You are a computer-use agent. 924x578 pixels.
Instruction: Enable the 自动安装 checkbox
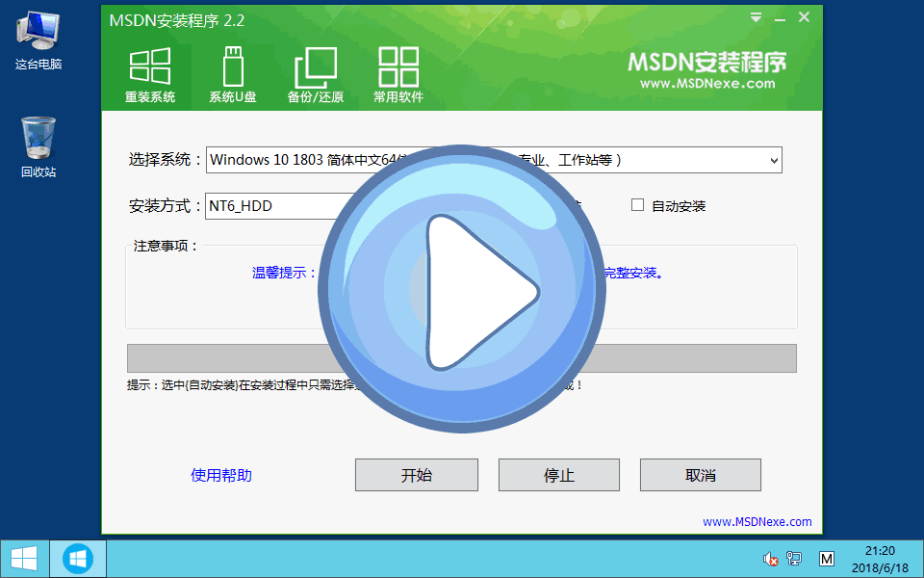pyautogui.click(x=638, y=205)
